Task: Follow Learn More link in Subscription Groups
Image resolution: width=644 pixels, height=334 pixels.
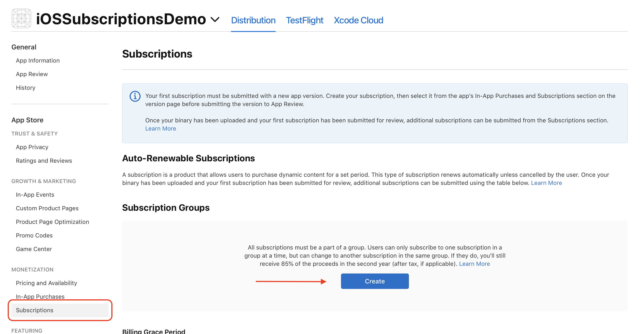Action: [x=474, y=264]
